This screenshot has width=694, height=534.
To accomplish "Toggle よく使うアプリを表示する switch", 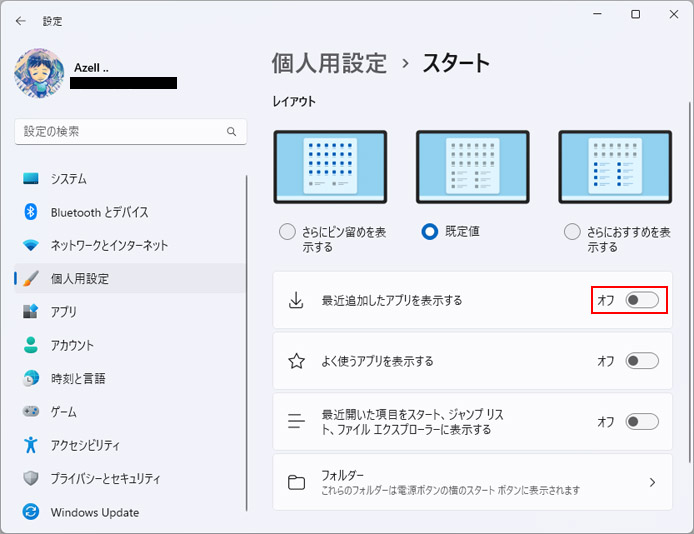I will (x=642, y=361).
